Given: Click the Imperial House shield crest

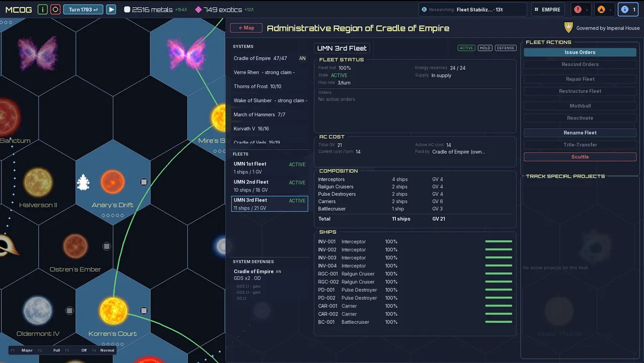Looking at the screenshot, I should click(x=568, y=28).
